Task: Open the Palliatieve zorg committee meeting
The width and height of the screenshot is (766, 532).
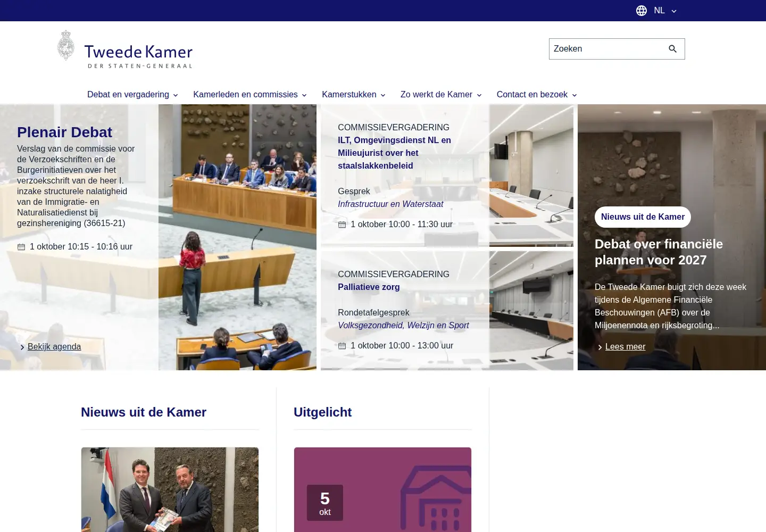Action: coord(369,287)
